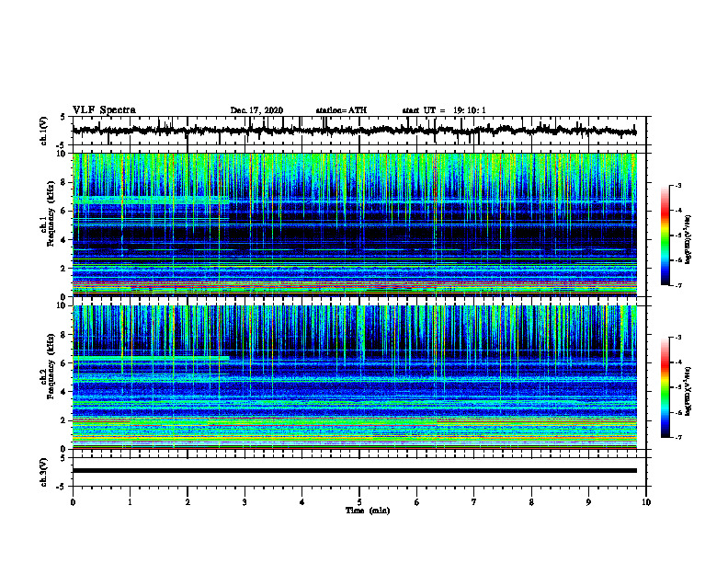728x563 pixels.
Task: Click the time axis tick label "1"
Action: pos(130,502)
